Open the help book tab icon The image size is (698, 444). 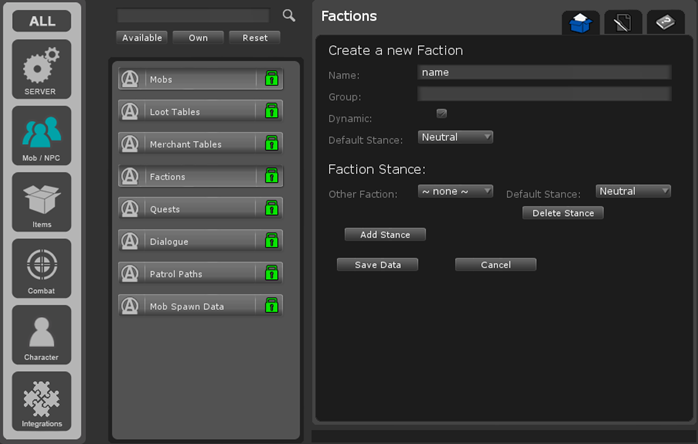pos(665,23)
